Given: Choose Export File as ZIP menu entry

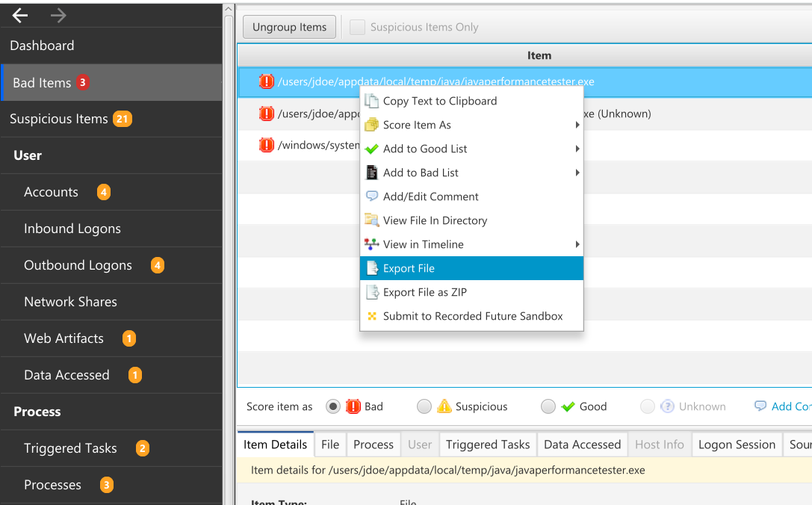Looking at the screenshot, I should (x=424, y=292).
